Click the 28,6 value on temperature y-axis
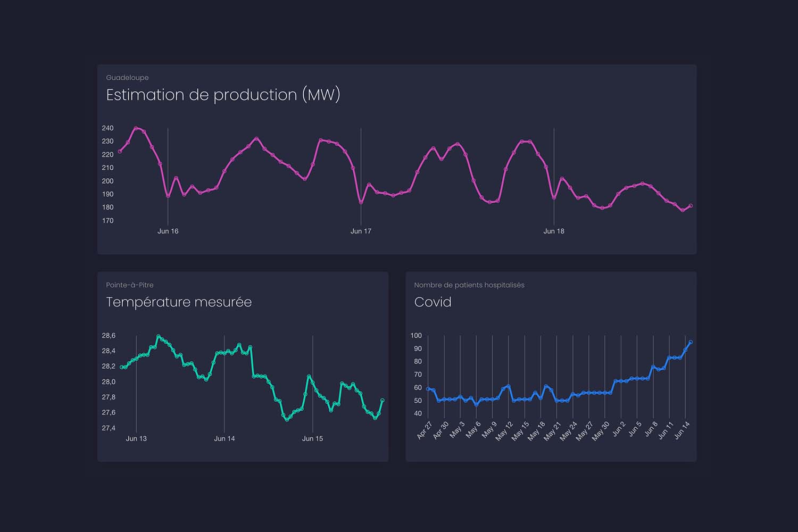The height and width of the screenshot is (532, 798). pos(109,336)
